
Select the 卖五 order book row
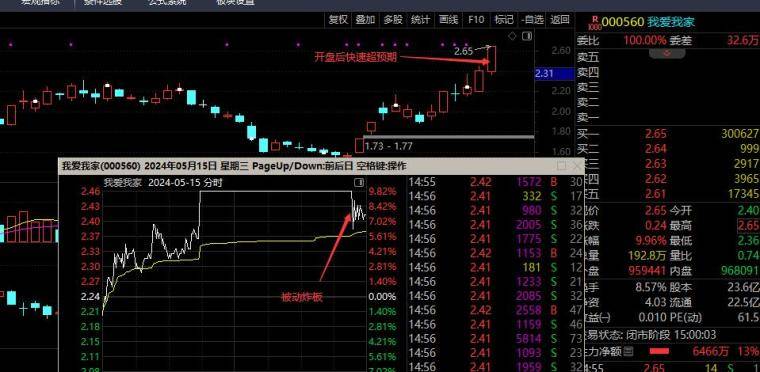[668, 58]
